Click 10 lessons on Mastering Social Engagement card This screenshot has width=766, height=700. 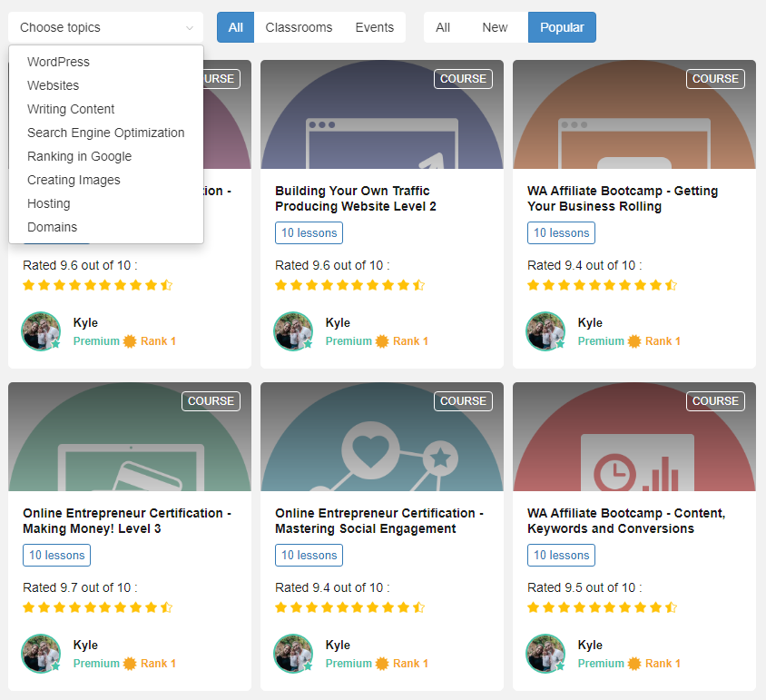(309, 555)
